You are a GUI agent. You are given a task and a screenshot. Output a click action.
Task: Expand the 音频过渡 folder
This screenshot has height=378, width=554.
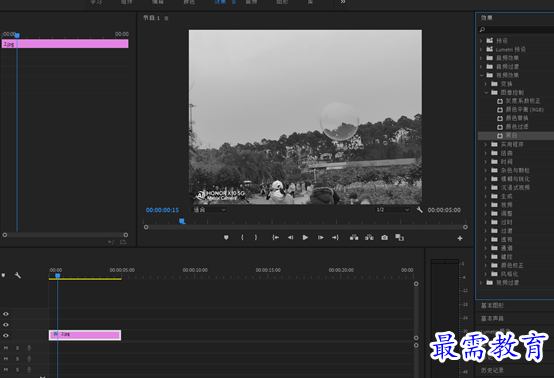tap(481, 67)
